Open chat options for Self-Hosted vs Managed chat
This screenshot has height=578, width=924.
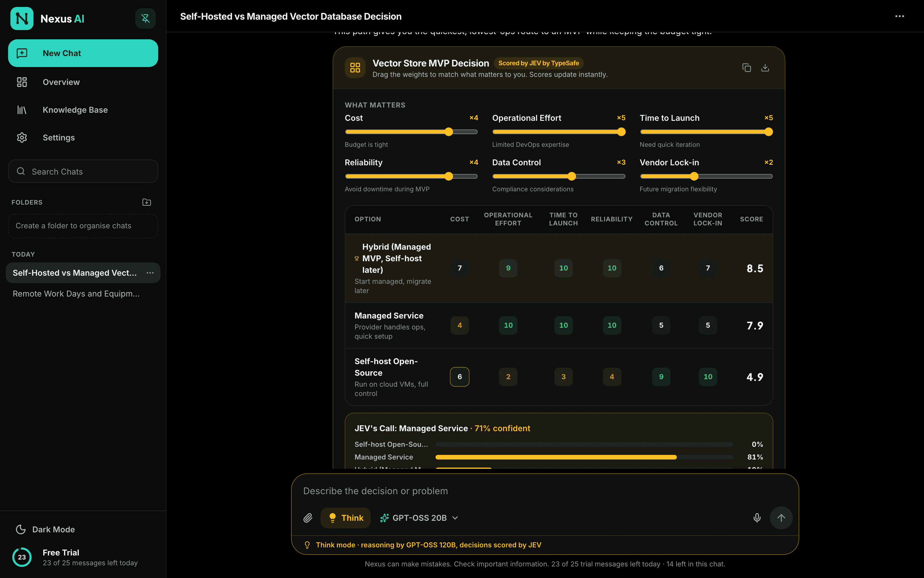[x=150, y=273]
